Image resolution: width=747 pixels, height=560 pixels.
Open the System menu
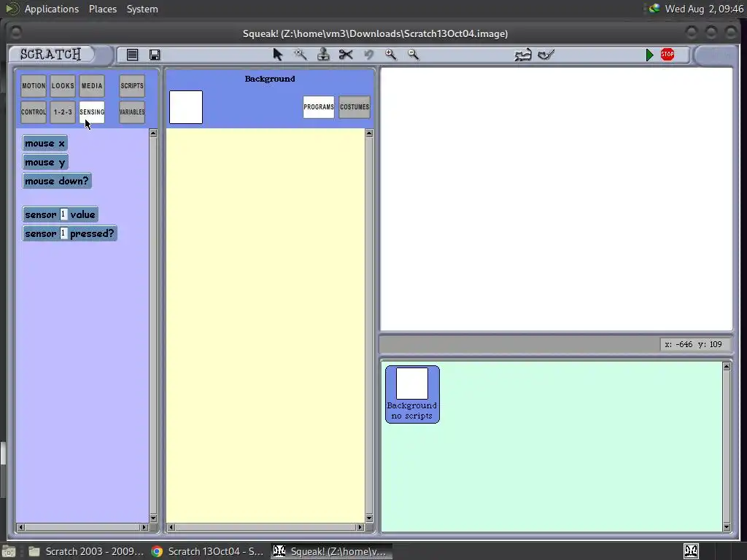tap(142, 9)
